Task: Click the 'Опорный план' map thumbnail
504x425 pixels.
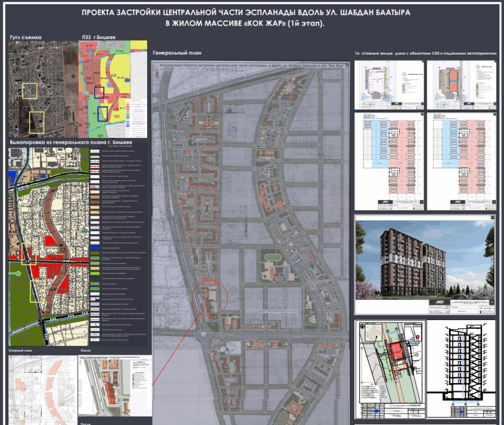Action: coord(42,389)
